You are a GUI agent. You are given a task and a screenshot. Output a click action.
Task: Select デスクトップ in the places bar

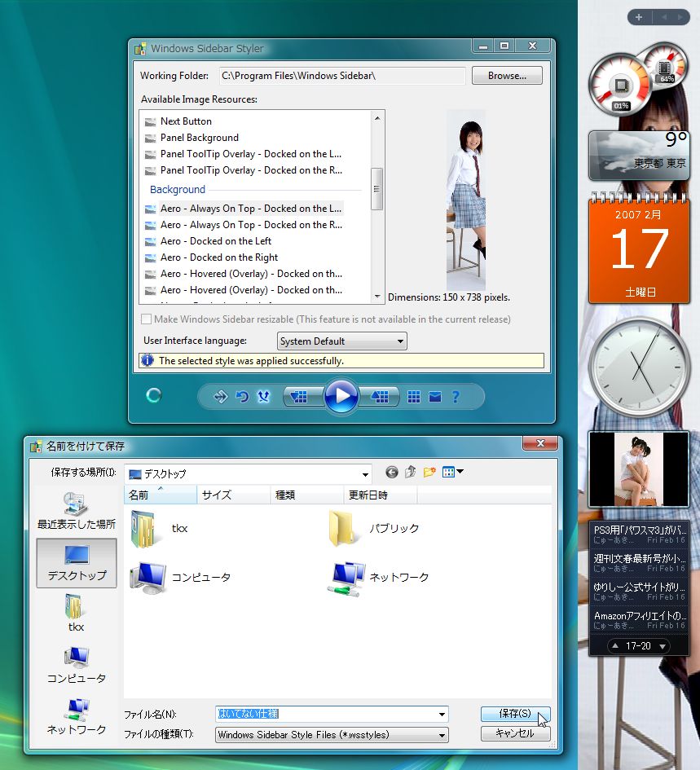click(x=77, y=563)
